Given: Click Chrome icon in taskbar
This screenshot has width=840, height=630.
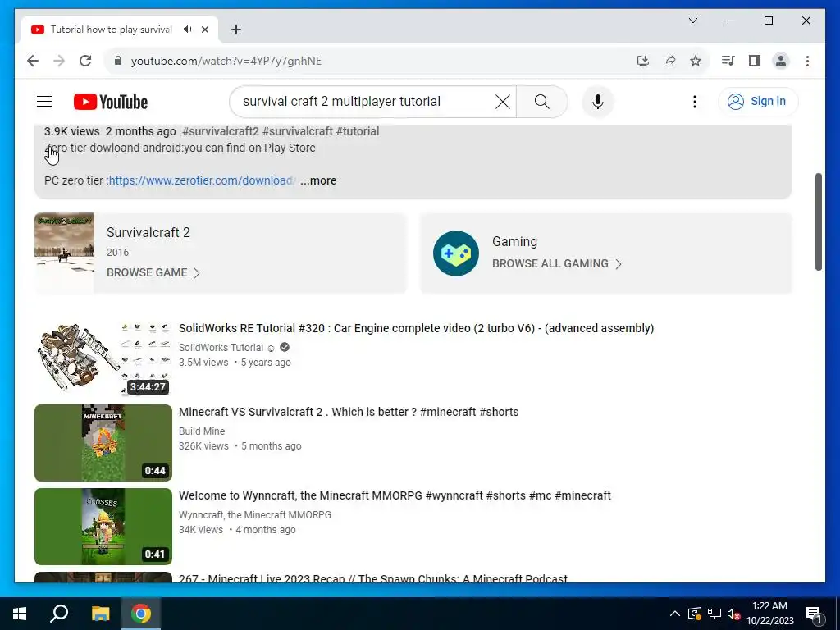Looking at the screenshot, I should tap(141, 614).
